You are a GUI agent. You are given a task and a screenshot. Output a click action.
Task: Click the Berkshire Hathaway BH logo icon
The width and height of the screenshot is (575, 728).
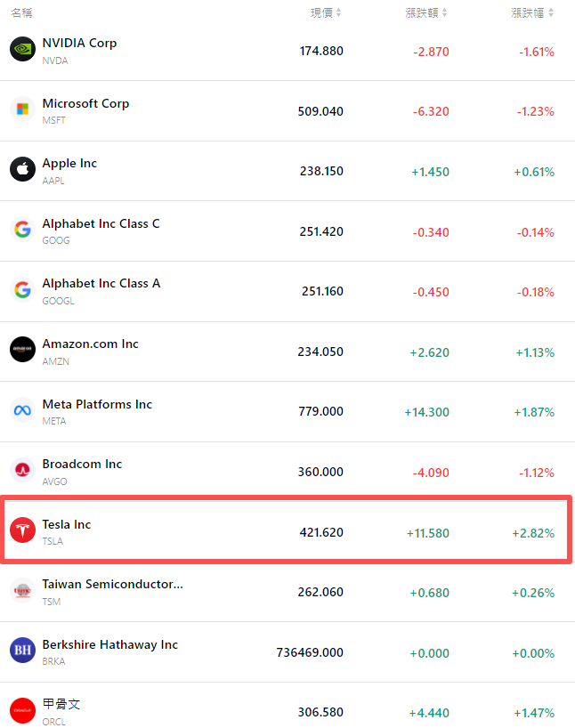tap(22, 651)
